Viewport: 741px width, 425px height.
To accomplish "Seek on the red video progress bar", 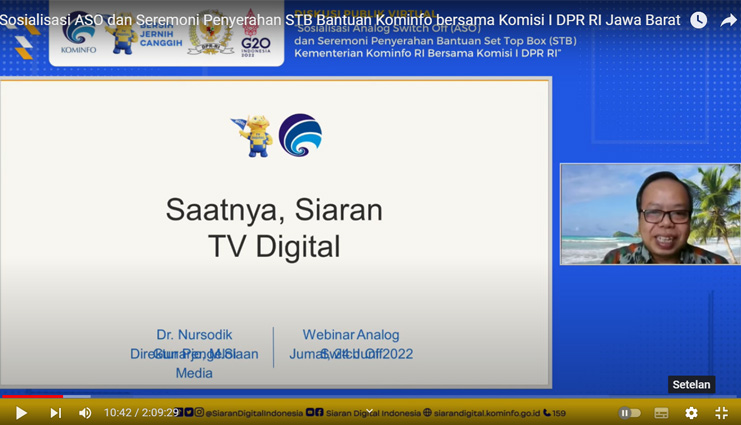I will (32, 396).
